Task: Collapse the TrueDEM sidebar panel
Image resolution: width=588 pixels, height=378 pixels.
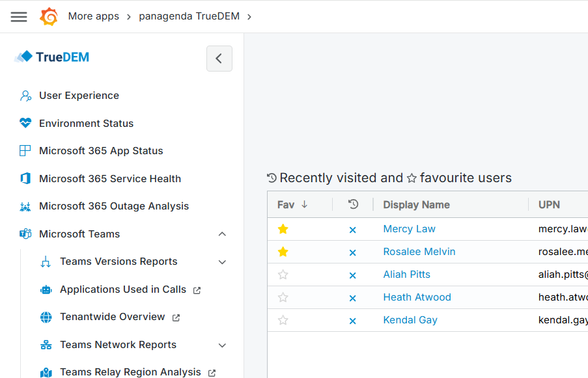Action: 219,59
